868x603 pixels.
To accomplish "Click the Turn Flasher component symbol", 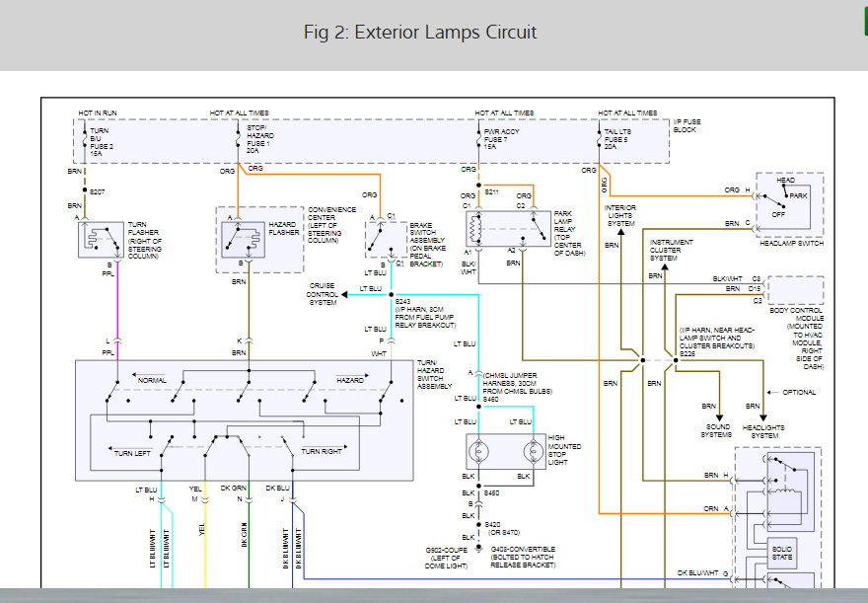I will pyautogui.click(x=101, y=239).
